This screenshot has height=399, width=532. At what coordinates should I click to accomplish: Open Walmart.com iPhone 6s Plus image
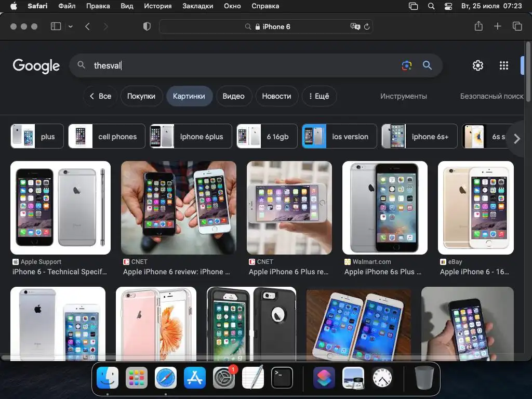[x=385, y=208]
